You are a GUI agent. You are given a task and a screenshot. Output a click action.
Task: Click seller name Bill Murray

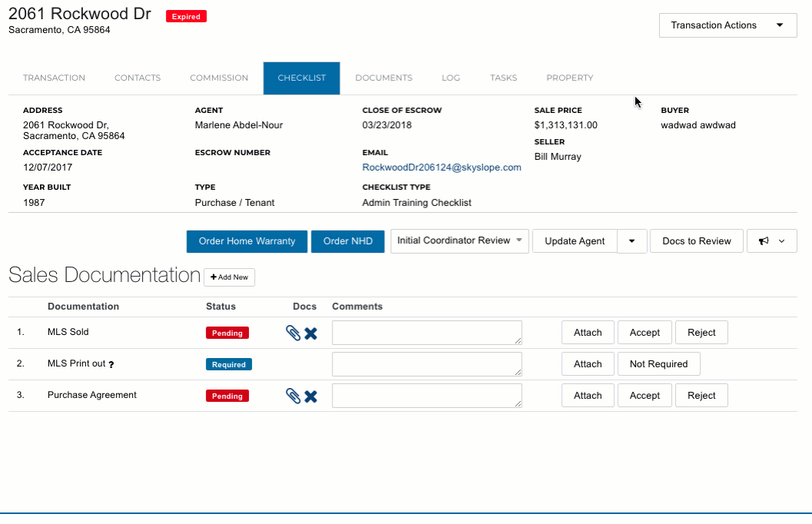pyautogui.click(x=558, y=157)
